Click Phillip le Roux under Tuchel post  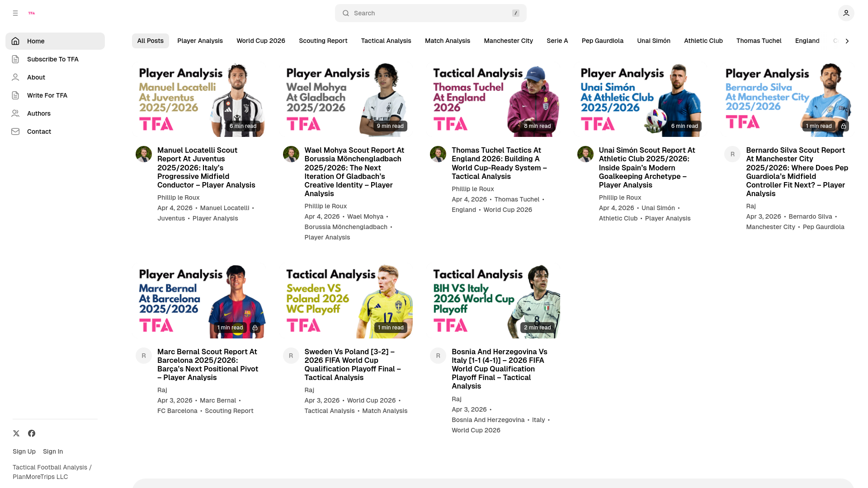[473, 189]
